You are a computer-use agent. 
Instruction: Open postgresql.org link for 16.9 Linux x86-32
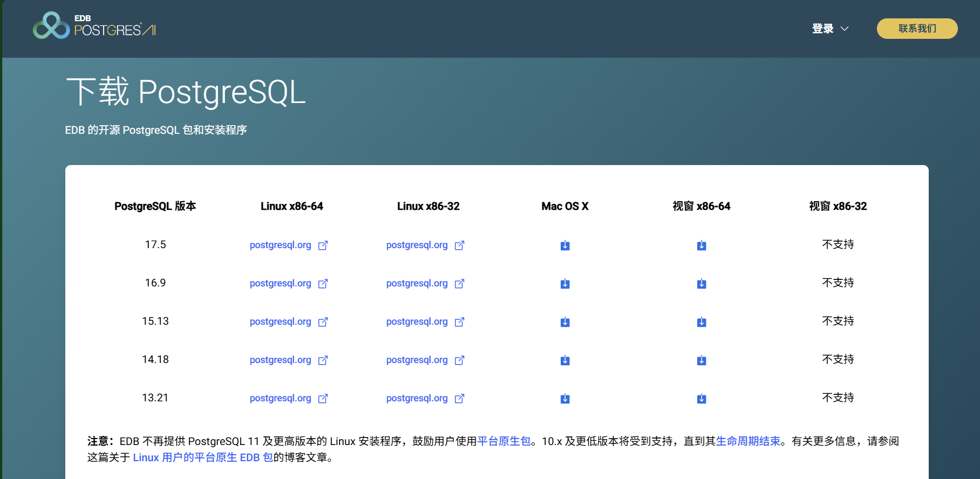425,283
